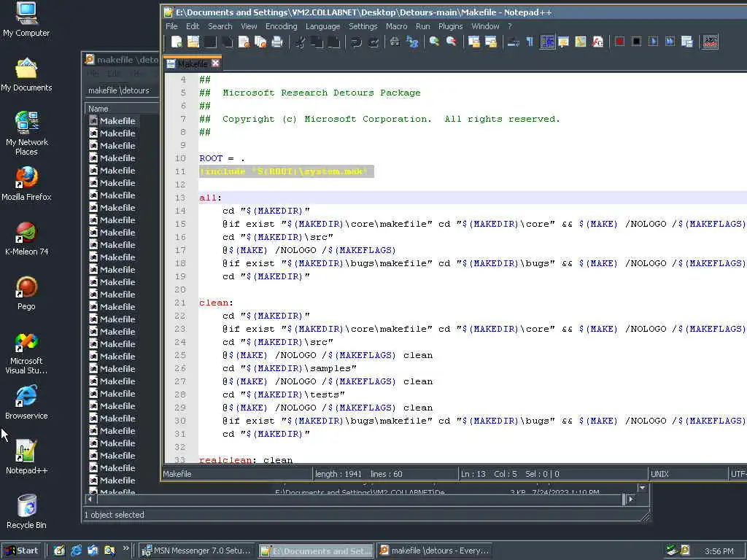
Task: Click the Save toolbar icon
Action: [210, 42]
